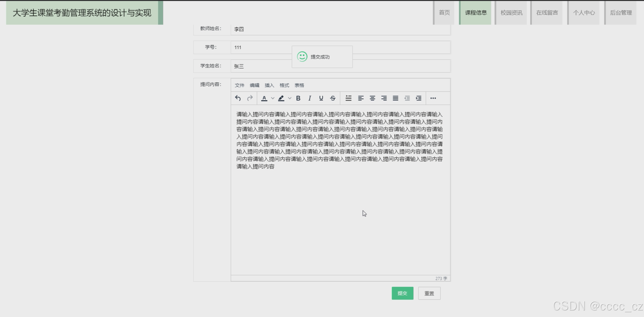Viewport: 644px width, 317px height.
Task: Click the 重置 button
Action: [429, 293]
